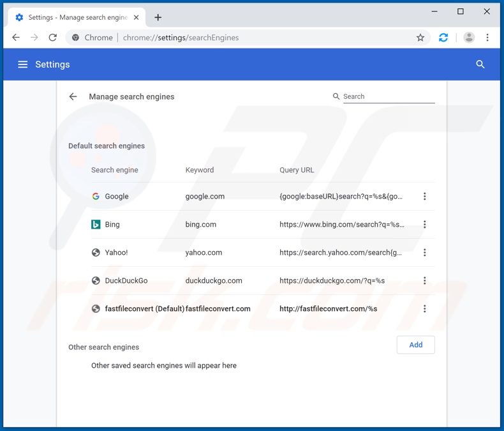The width and height of the screenshot is (504, 431).
Task: Click the Bing logo icon
Action: click(x=96, y=225)
